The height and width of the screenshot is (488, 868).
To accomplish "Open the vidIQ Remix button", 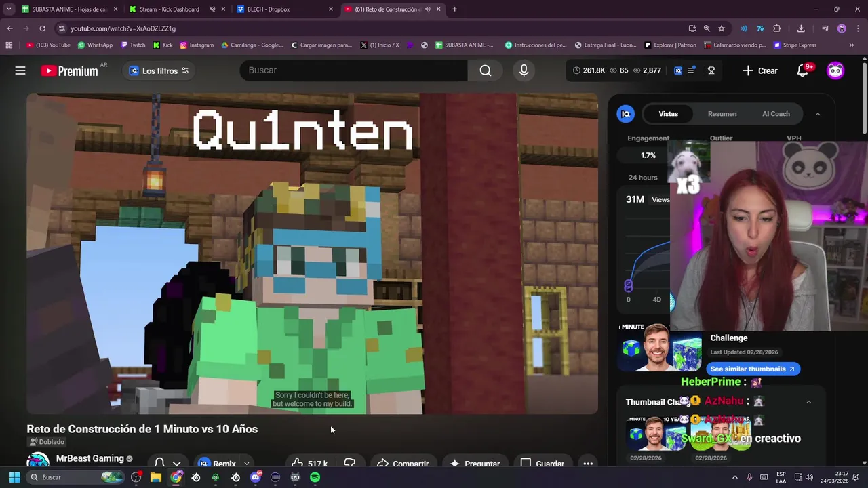I will pyautogui.click(x=217, y=464).
